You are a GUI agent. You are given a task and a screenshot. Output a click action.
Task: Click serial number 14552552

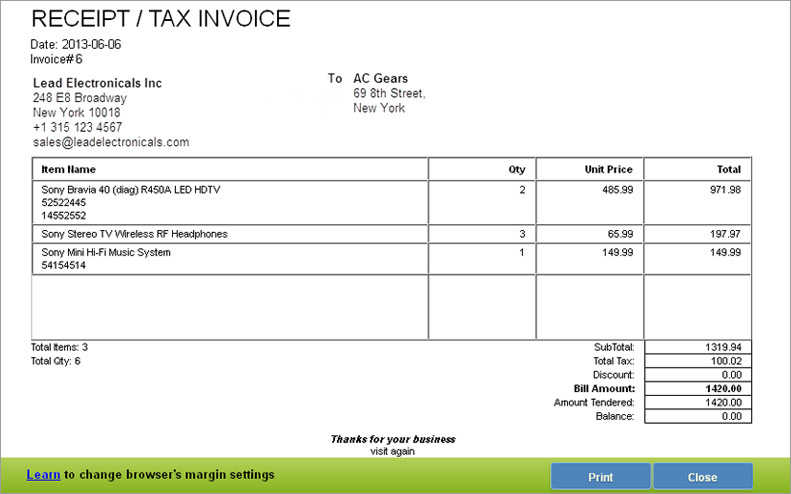64,215
